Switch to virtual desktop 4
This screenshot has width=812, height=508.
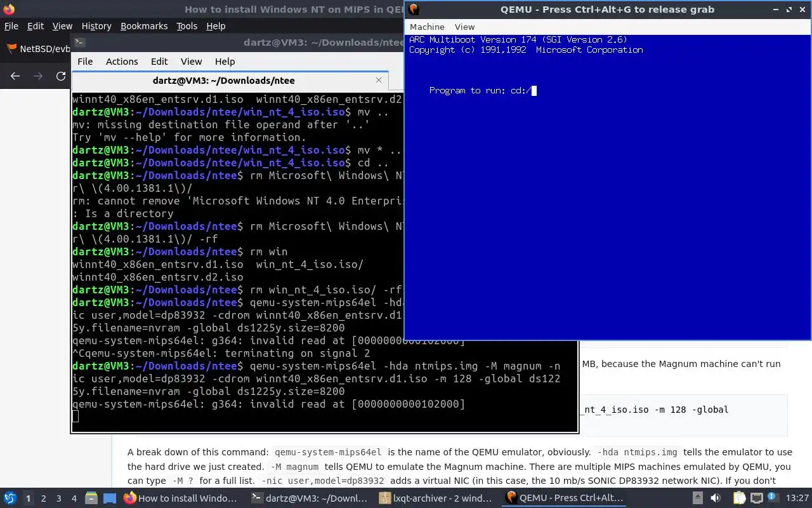(x=74, y=498)
